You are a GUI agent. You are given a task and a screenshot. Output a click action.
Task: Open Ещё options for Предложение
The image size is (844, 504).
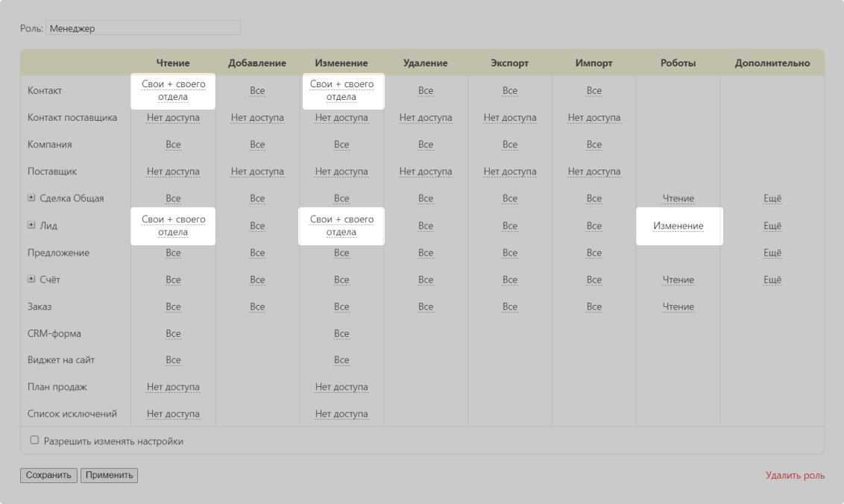[x=772, y=253]
